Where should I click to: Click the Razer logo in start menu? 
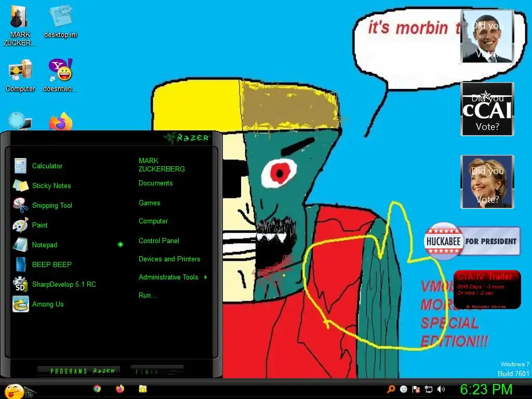[187, 138]
